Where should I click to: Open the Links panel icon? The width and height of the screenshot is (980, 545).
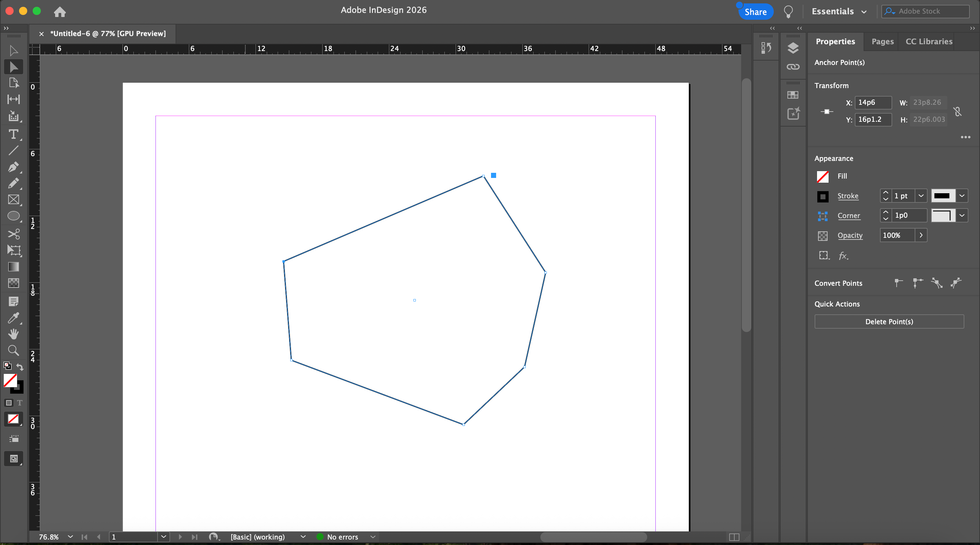(x=793, y=67)
